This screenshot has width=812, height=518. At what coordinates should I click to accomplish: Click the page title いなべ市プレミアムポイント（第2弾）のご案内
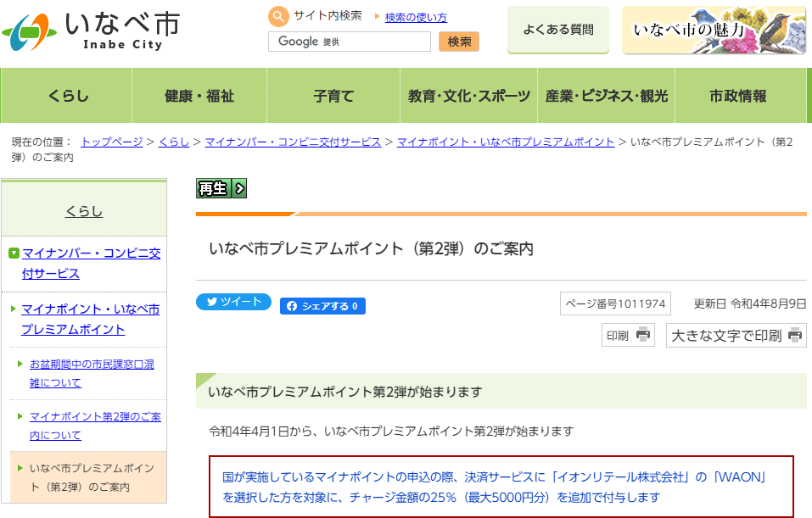(x=371, y=249)
